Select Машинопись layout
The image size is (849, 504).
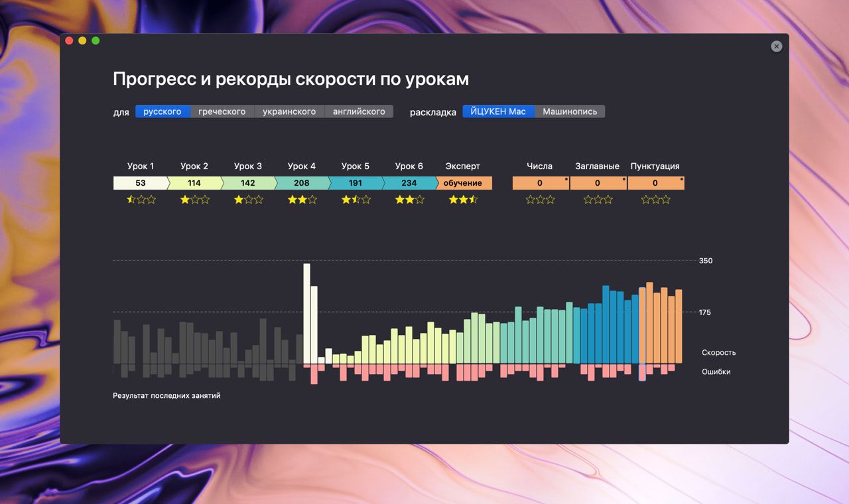[x=570, y=111]
